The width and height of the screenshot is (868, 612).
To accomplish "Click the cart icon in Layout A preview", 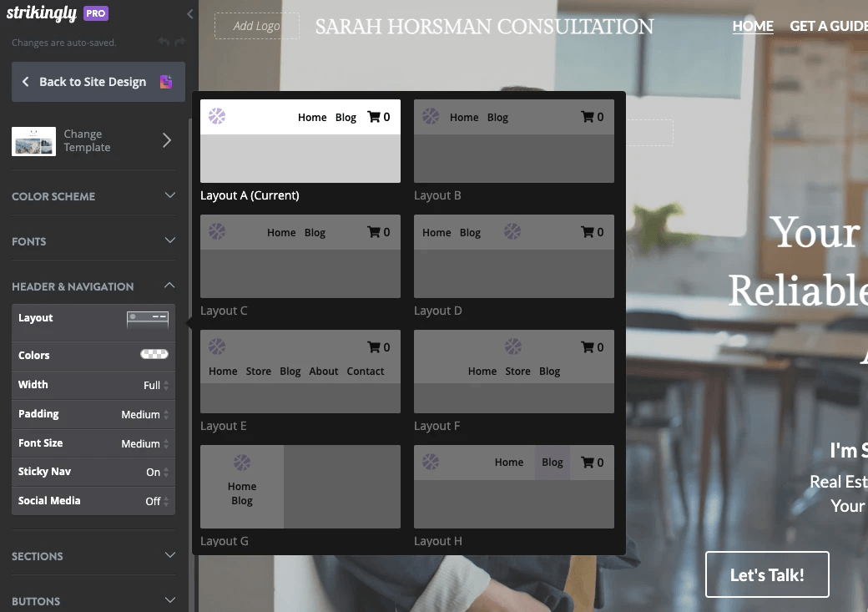I will click(x=374, y=117).
